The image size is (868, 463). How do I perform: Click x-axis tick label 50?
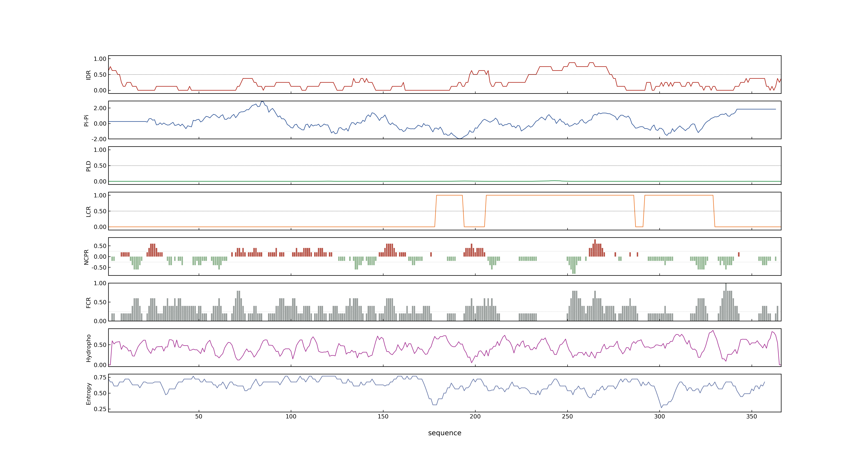(199, 416)
